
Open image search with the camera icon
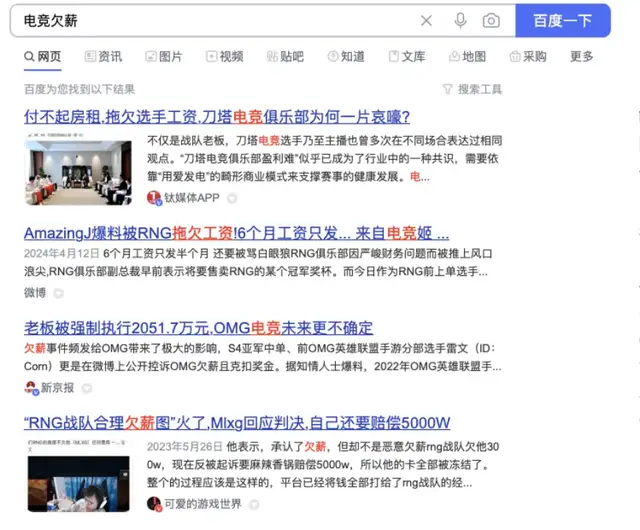point(491,20)
